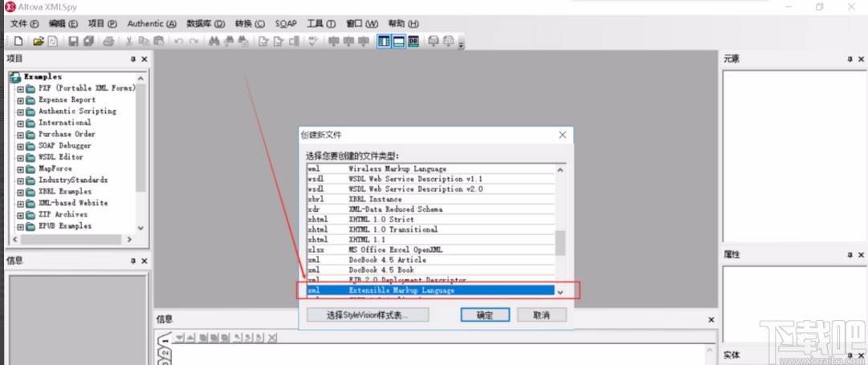Image resolution: width=868 pixels, height=365 pixels.
Task: Expand the Purchase Order folder node
Action: 21,135
